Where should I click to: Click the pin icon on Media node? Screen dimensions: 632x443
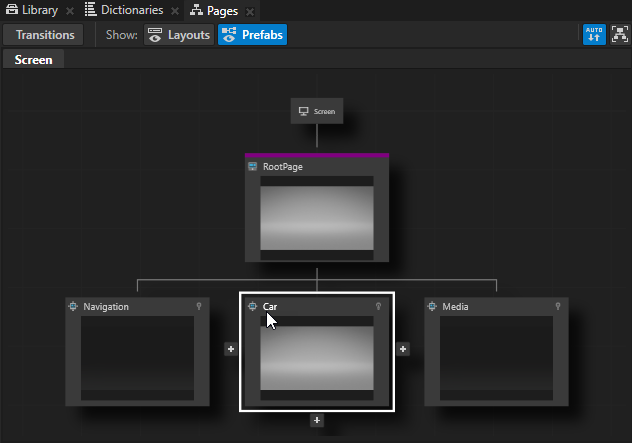pos(557,307)
